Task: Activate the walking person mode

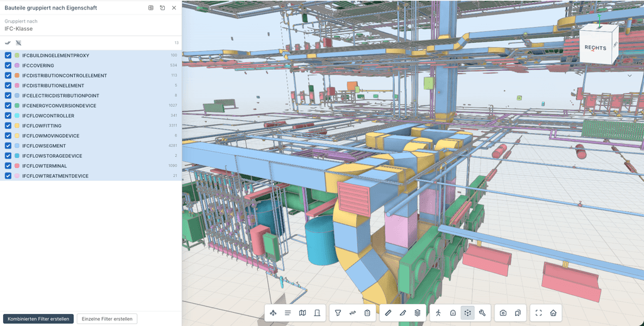Action: [x=438, y=313]
